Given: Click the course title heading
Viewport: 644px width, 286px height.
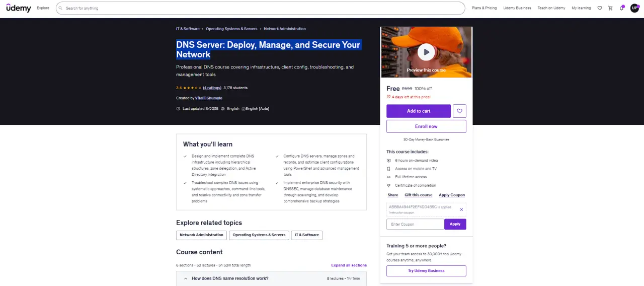Looking at the screenshot, I should pos(268,49).
